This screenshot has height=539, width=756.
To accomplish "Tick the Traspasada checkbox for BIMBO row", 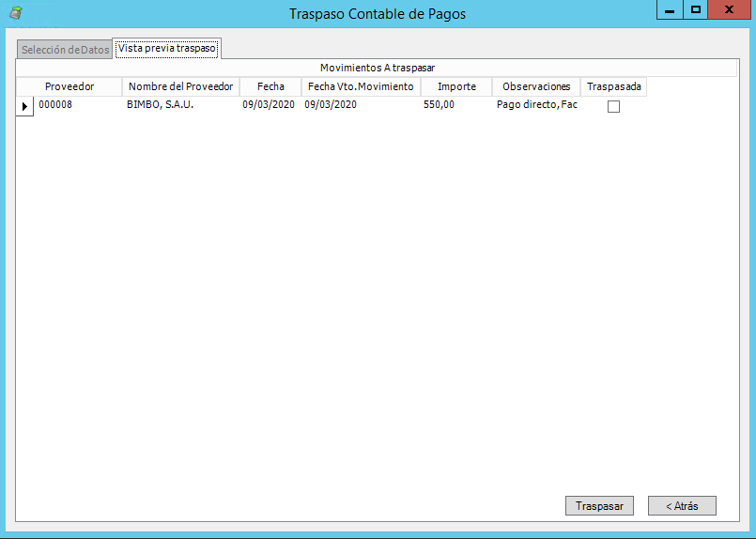I will coord(613,106).
